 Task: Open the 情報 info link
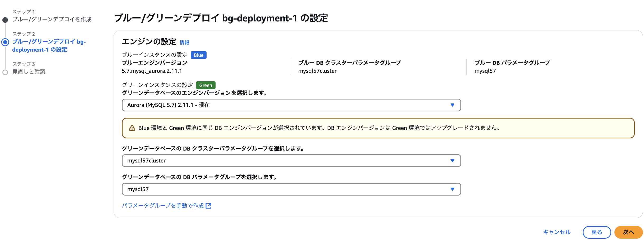184,43
